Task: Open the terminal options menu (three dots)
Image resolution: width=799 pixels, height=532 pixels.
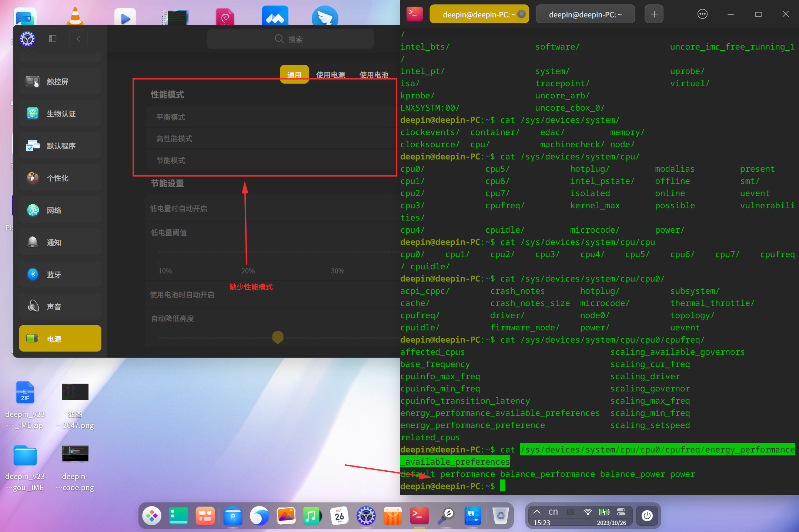Action: click(702, 14)
